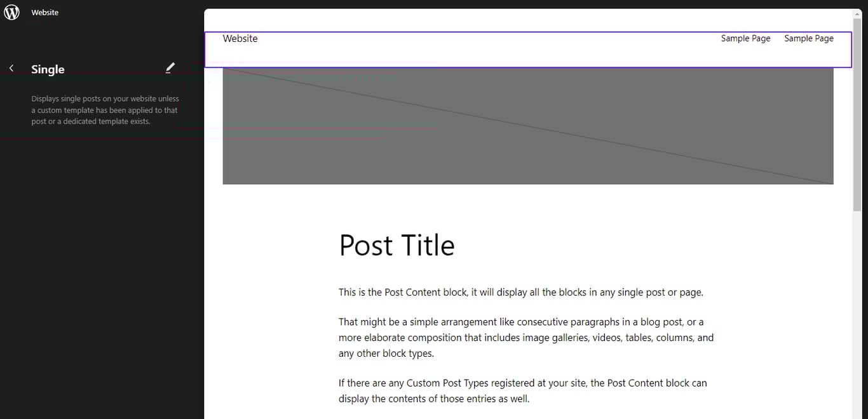The image size is (868, 419).
Task: Click the paragraph describing the Post Content block
Action: [520, 292]
